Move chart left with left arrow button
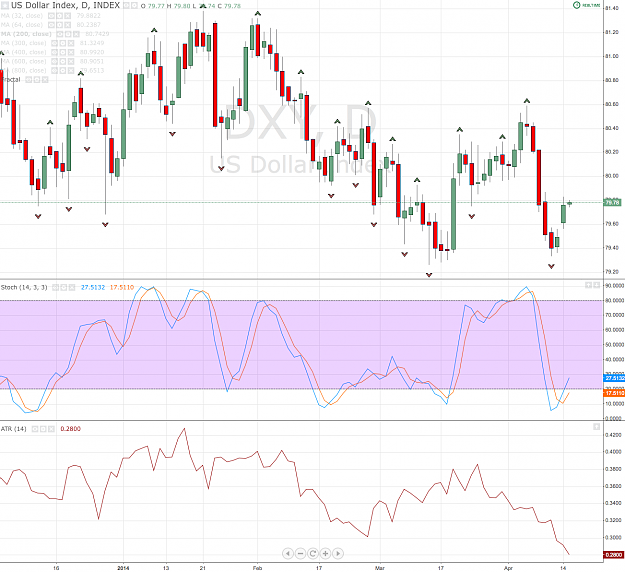The width and height of the screenshot is (625, 572). click(x=287, y=553)
